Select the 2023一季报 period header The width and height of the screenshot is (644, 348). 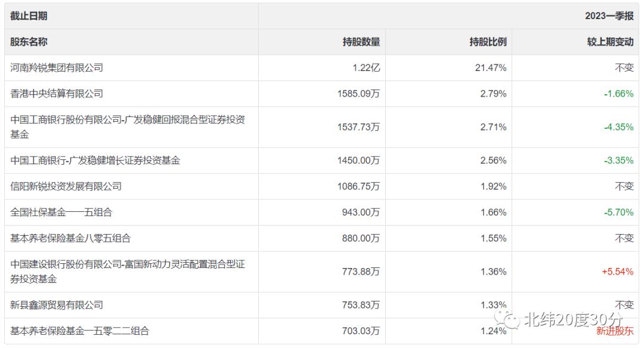(x=609, y=16)
